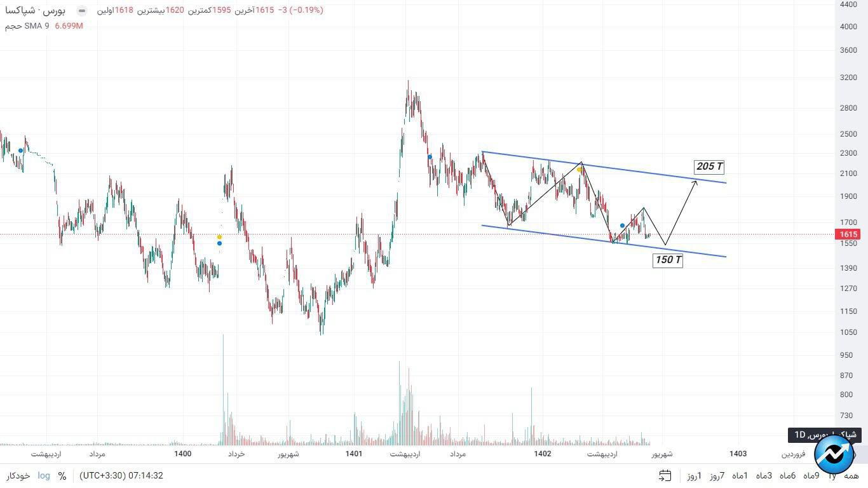868x488 pixels.
Task: Click the 1402 year label on time axis
Action: pyautogui.click(x=543, y=454)
